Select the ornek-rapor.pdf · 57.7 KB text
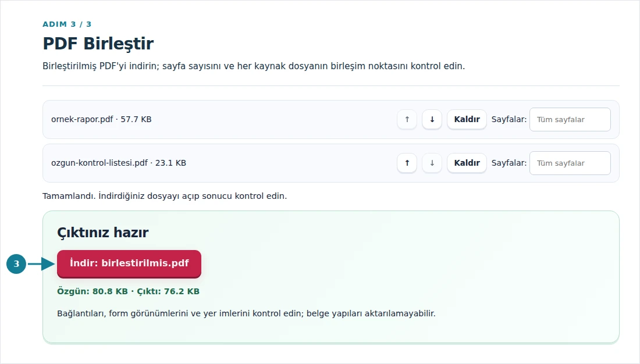Screen dimensions: 640x364 pos(101,120)
